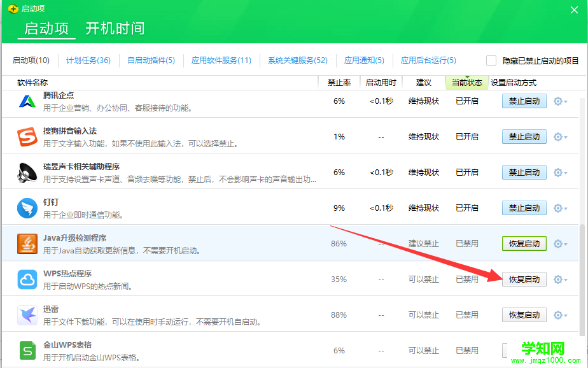Click the 腾讯企点 app icon

[27, 101]
